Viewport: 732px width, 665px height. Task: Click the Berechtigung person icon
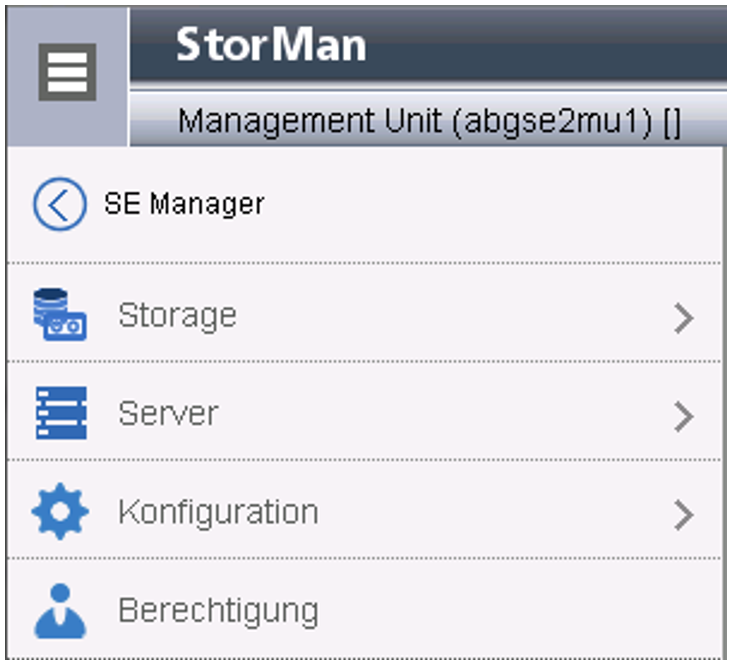[59, 610]
